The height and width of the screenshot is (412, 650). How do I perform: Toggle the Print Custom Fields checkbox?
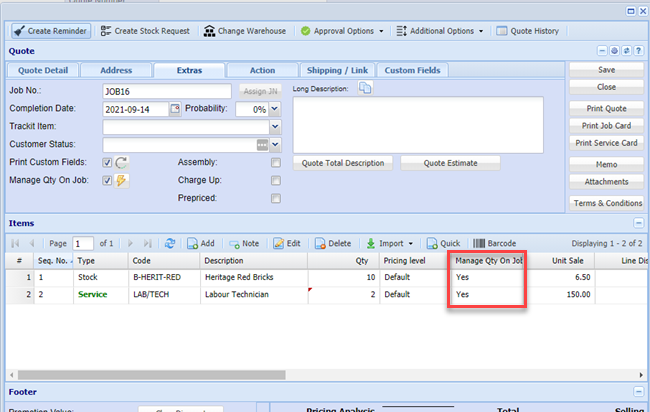(107, 163)
